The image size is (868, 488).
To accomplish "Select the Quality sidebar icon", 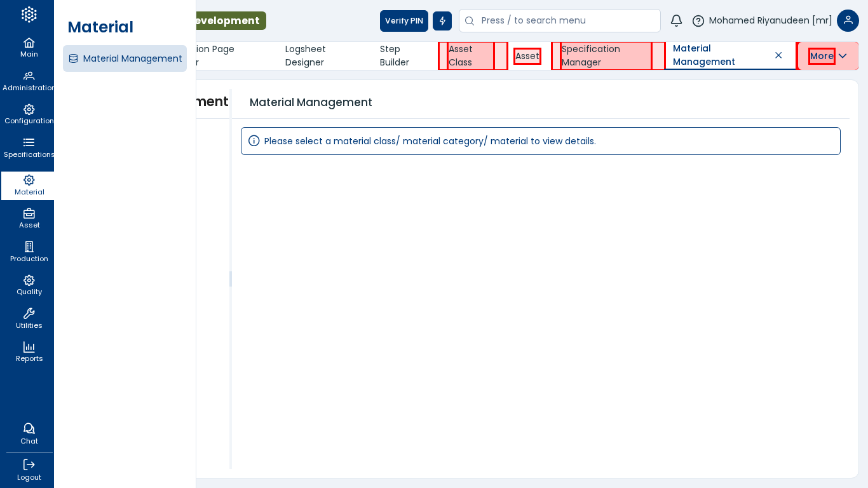I will [x=29, y=285].
